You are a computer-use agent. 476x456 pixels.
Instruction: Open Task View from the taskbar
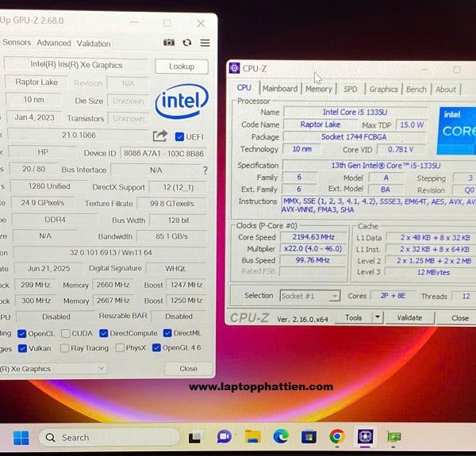[194, 438]
